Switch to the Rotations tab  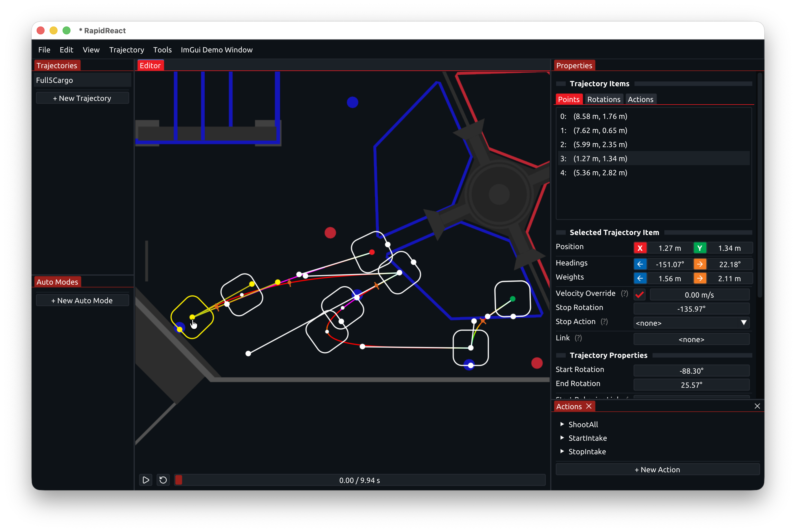pyautogui.click(x=603, y=99)
